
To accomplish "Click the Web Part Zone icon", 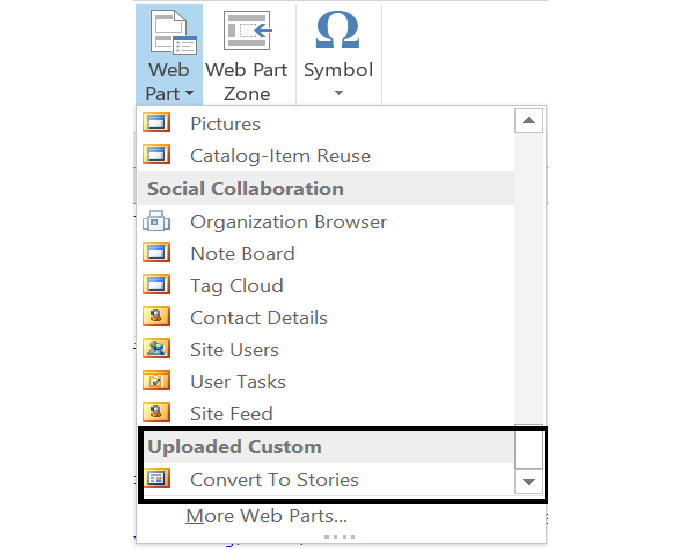I will (247, 31).
